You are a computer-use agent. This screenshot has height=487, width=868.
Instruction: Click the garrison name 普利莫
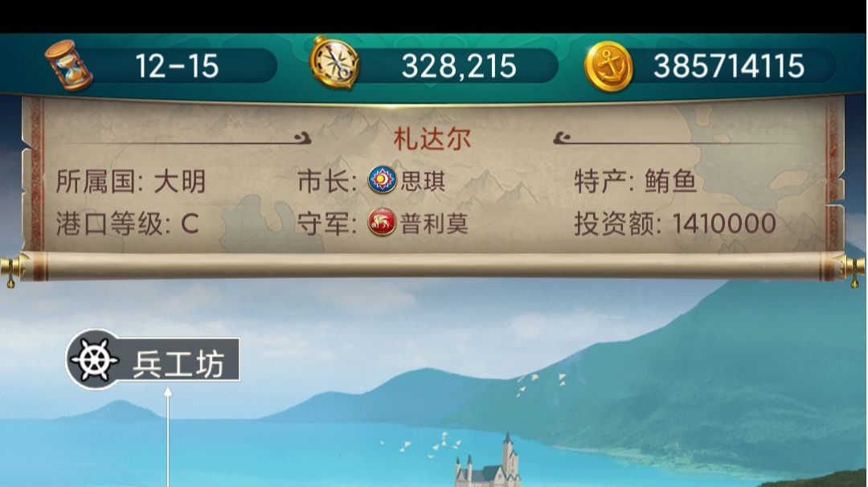point(435,223)
